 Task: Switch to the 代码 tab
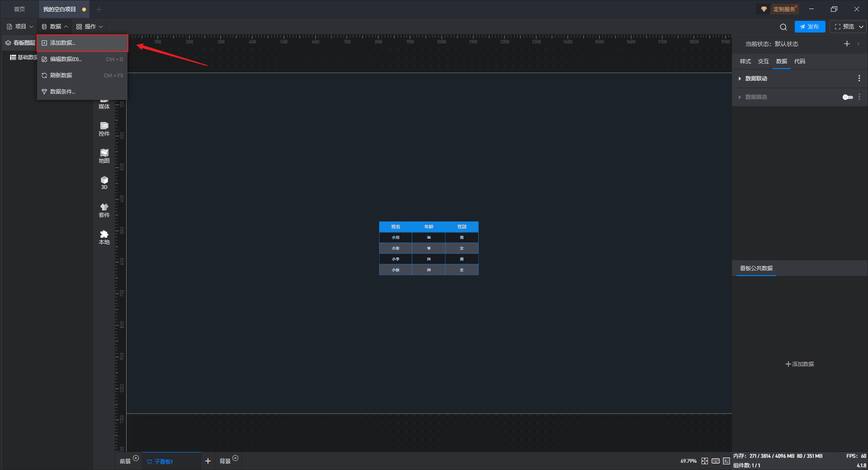799,61
